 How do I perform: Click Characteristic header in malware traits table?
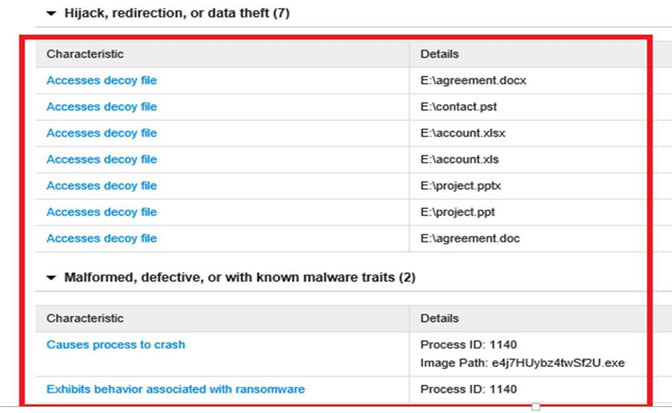(x=85, y=318)
